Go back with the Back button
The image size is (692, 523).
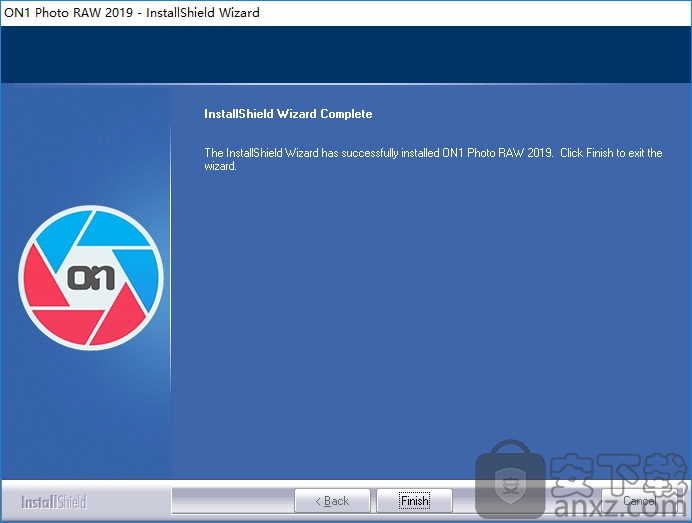click(x=332, y=500)
